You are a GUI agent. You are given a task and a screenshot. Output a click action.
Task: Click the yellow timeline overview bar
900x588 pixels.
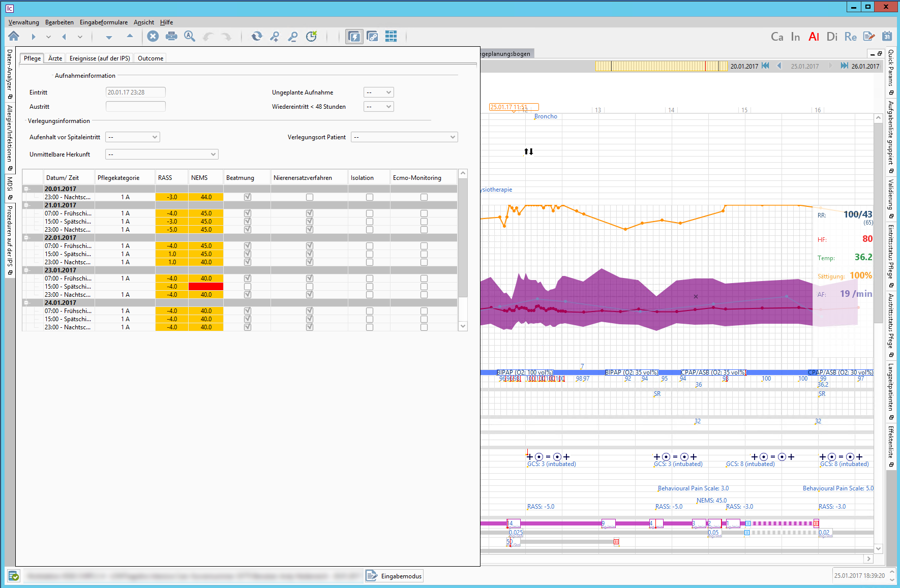[661, 66]
